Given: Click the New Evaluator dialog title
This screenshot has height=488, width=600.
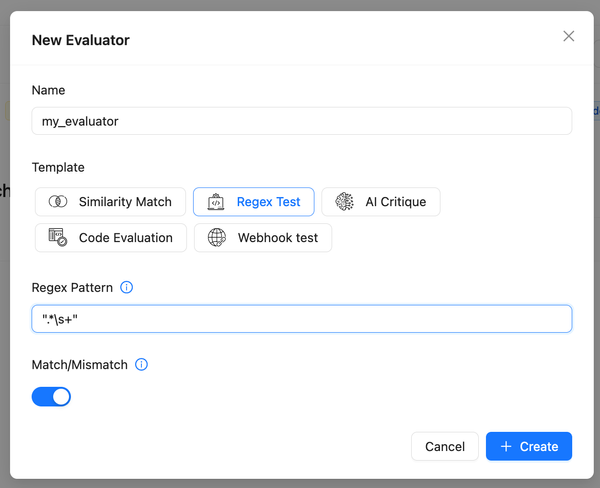Looking at the screenshot, I should [x=80, y=41].
